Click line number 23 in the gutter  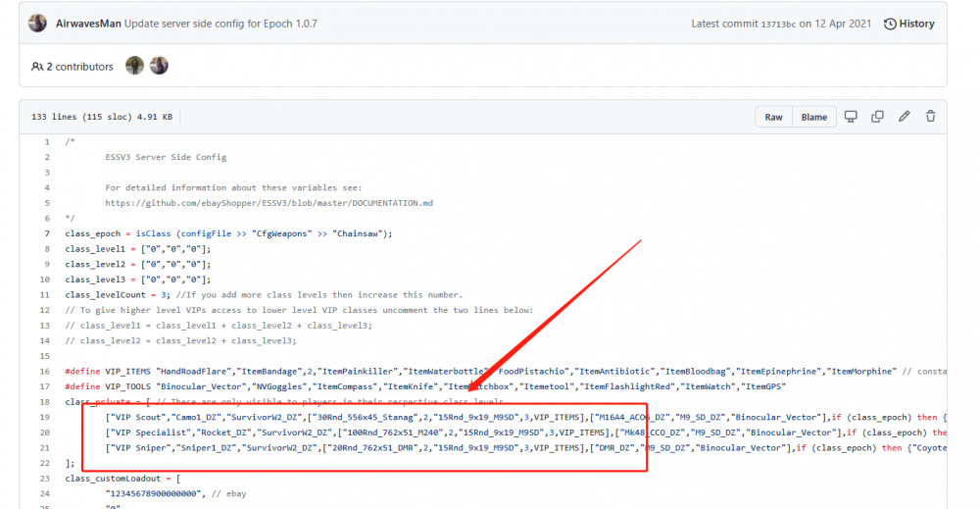click(44, 479)
